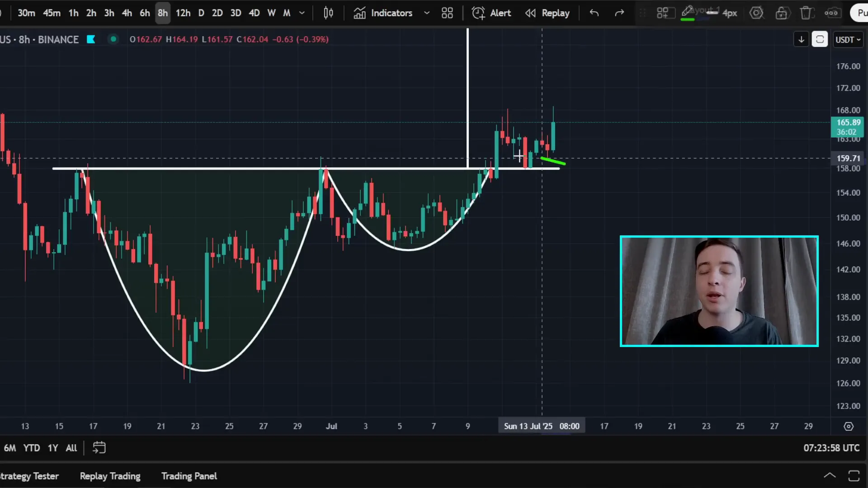Switch to the 3D timeframe

pos(236,13)
